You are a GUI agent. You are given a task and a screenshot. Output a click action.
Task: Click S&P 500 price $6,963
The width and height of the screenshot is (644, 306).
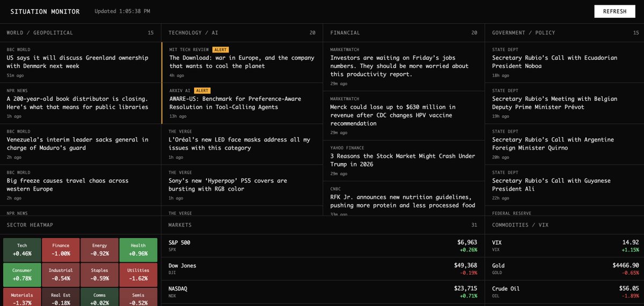click(467, 242)
